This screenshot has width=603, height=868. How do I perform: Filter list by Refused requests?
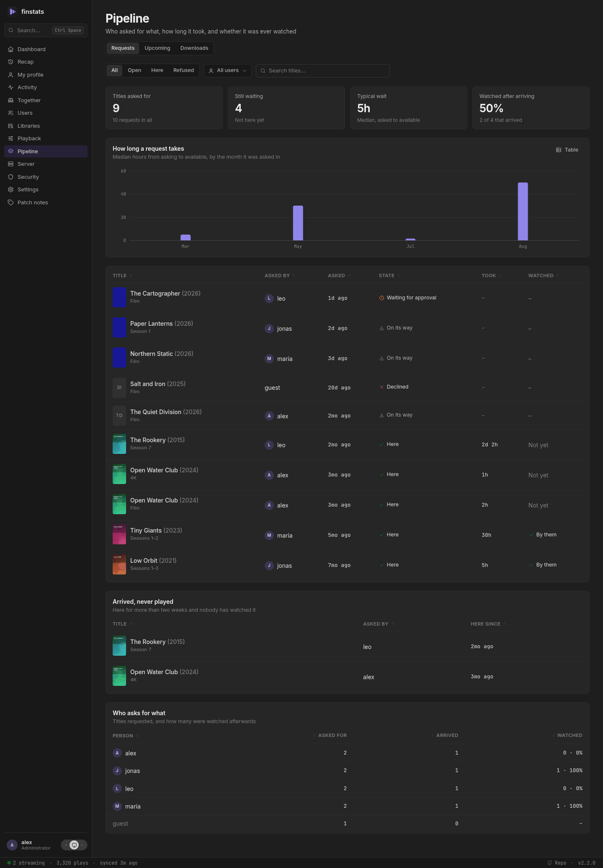[x=183, y=70]
